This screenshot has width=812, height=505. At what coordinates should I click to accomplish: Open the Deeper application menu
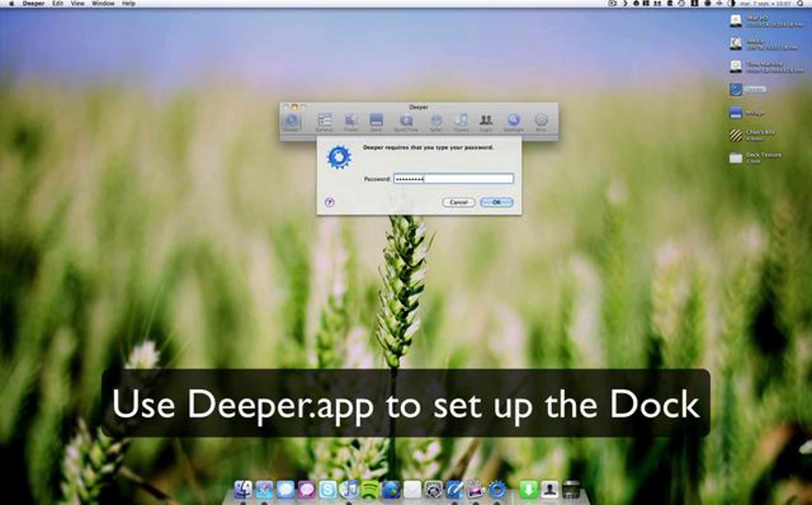pos(33,4)
